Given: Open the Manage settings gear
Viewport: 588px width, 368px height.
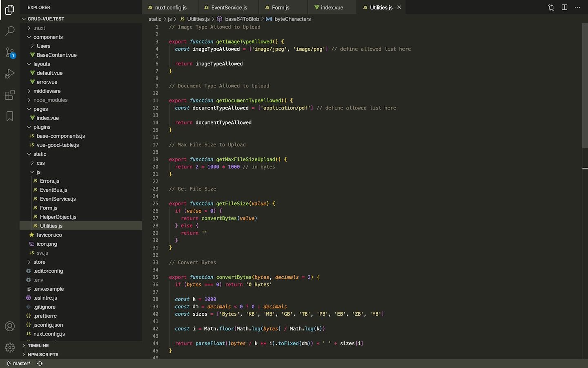Looking at the screenshot, I should point(10,348).
